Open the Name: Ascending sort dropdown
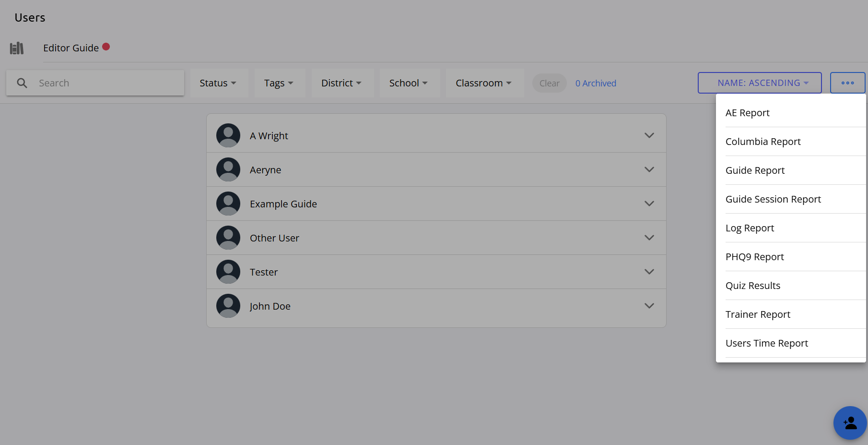Viewport: 868px width, 445px height. pos(759,83)
